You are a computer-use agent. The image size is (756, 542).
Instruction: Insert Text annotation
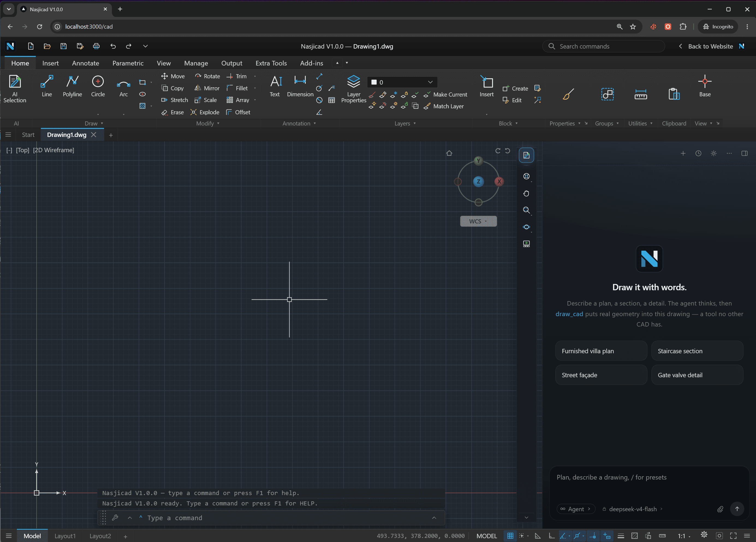pyautogui.click(x=275, y=86)
